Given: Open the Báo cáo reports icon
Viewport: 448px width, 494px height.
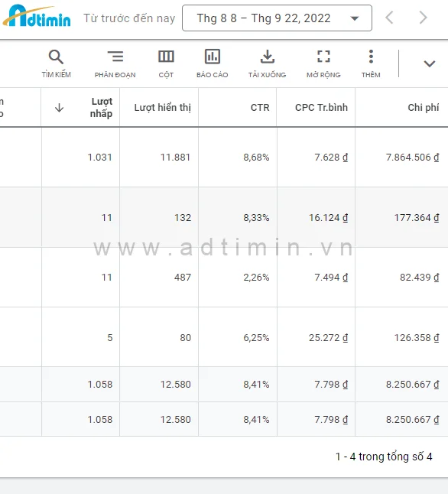Looking at the screenshot, I should tap(212, 63).
